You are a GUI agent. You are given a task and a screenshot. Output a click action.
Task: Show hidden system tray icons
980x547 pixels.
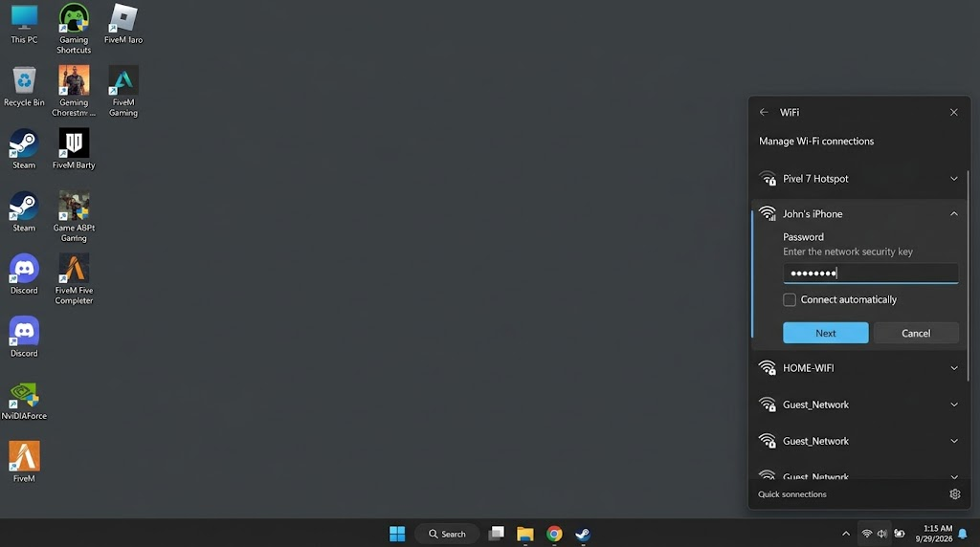(846, 534)
